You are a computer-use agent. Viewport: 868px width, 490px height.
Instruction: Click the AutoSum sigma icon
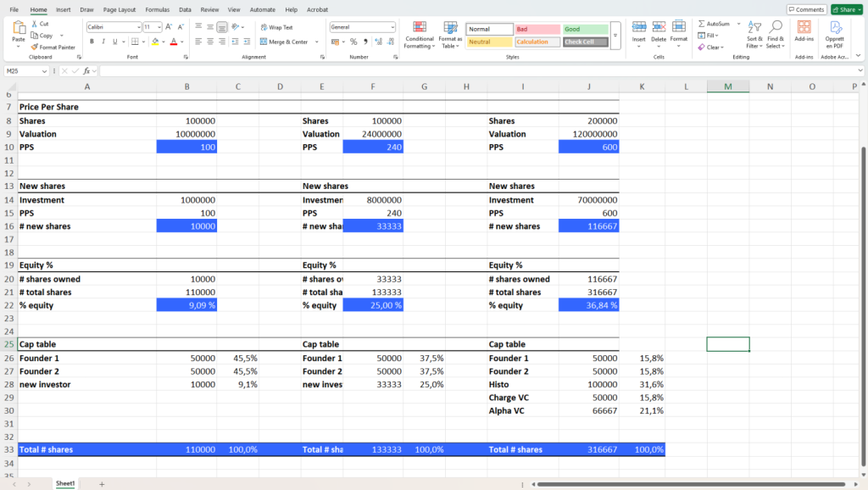click(700, 24)
